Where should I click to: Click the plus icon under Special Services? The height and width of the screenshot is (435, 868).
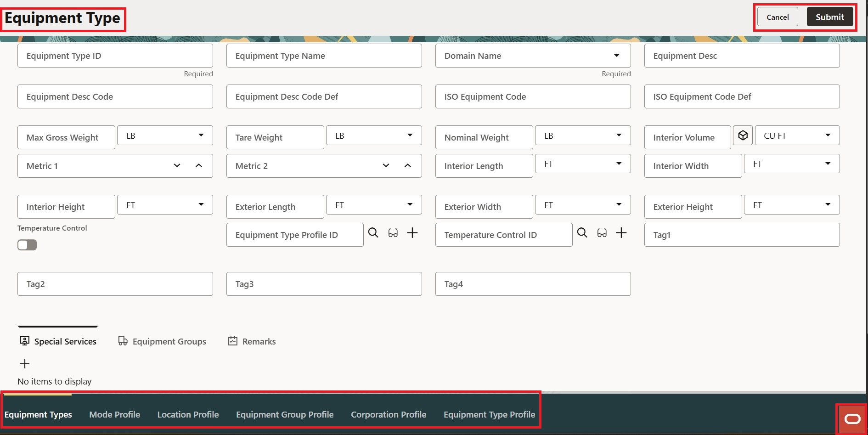click(24, 364)
